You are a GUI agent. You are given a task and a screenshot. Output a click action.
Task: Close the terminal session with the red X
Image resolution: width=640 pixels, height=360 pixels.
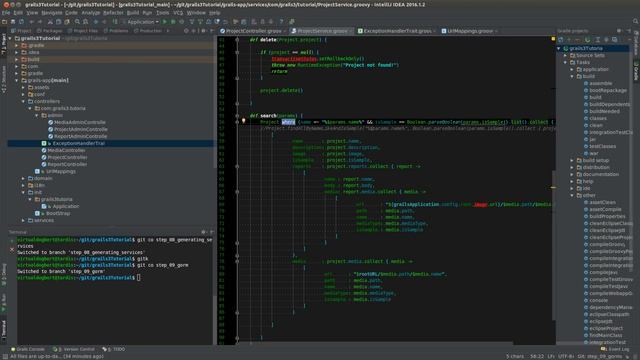(x=12, y=249)
